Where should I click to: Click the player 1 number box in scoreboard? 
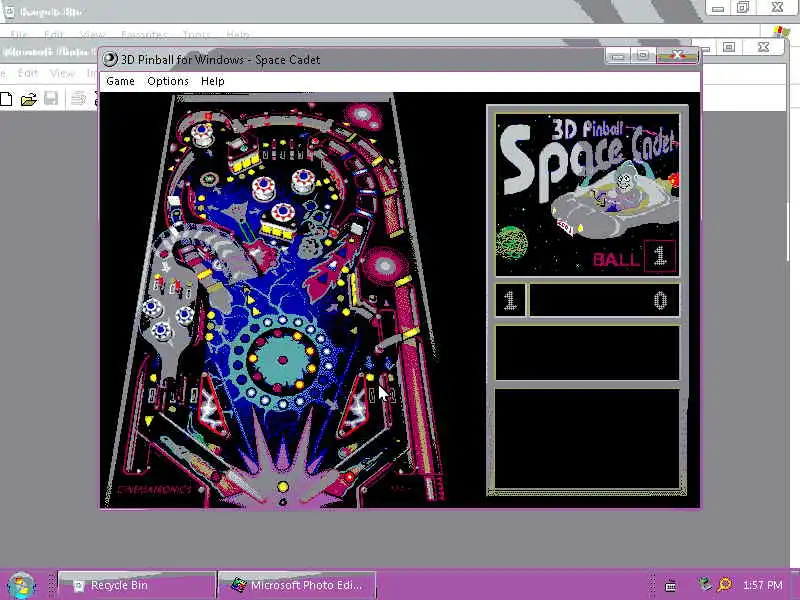(x=510, y=301)
